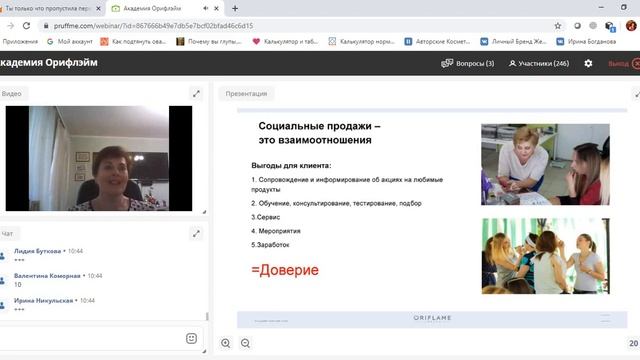Open the 'Калькулятор и таб...' bookmark

pos(285,42)
